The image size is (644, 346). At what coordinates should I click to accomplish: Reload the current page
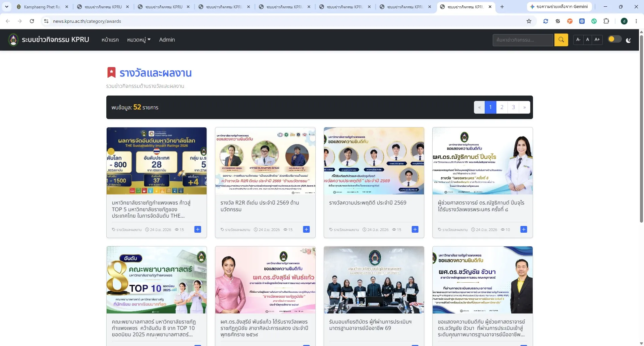tap(32, 21)
